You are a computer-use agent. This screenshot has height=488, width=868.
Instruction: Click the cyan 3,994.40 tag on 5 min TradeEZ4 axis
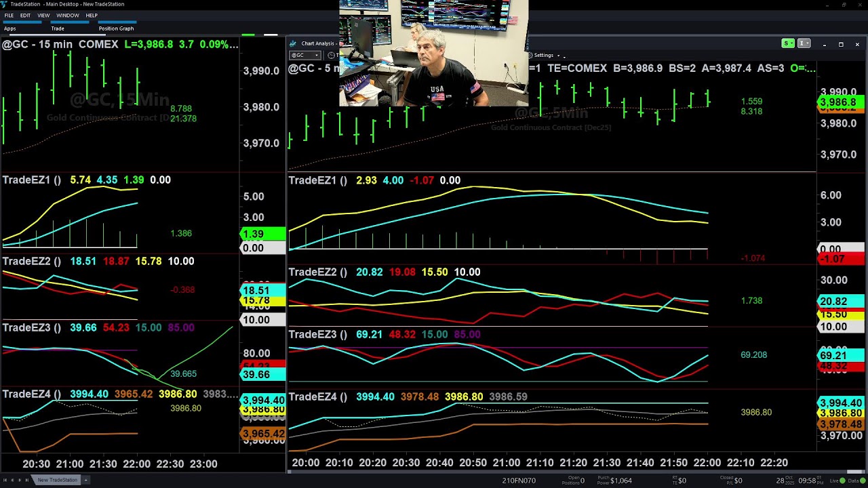(x=842, y=403)
